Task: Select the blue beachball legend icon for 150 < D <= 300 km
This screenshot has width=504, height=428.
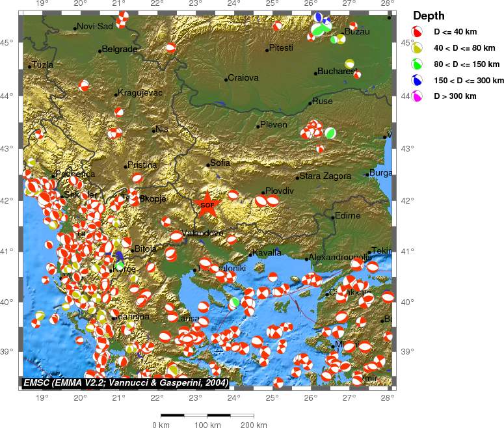Action: tap(417, 80)
